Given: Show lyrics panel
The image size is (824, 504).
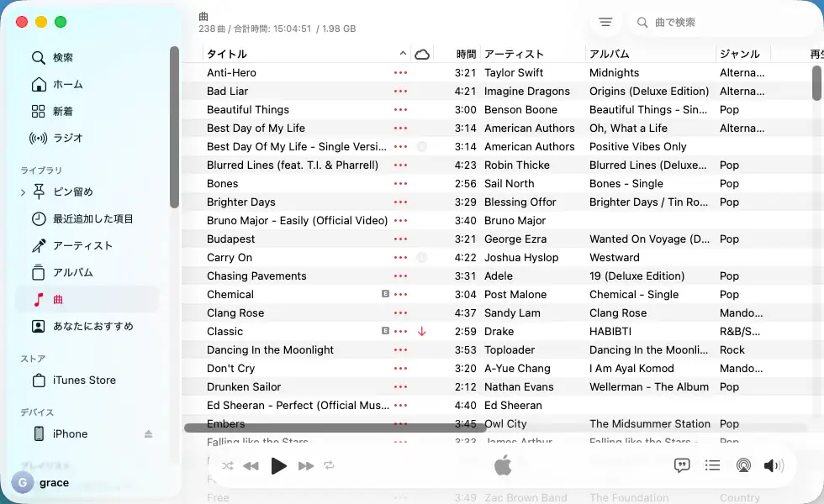Looking at the screenshot, I should point(682,465).
